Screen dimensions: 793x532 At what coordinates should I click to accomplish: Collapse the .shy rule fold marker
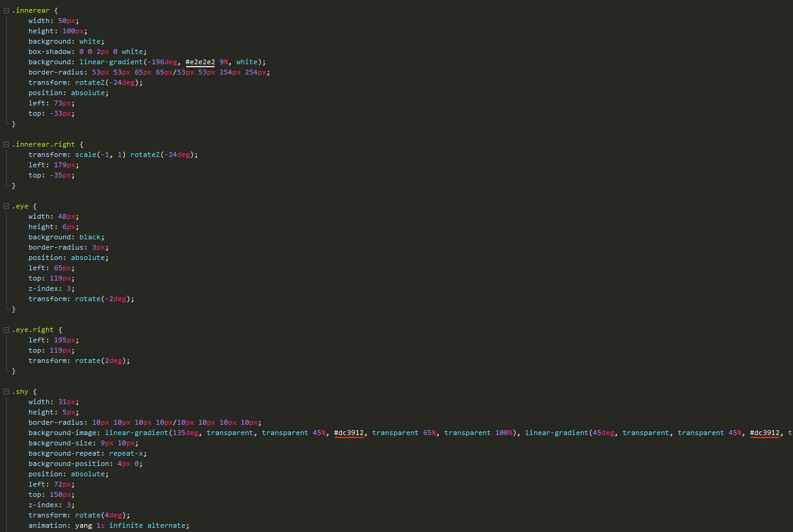(6, 392)
